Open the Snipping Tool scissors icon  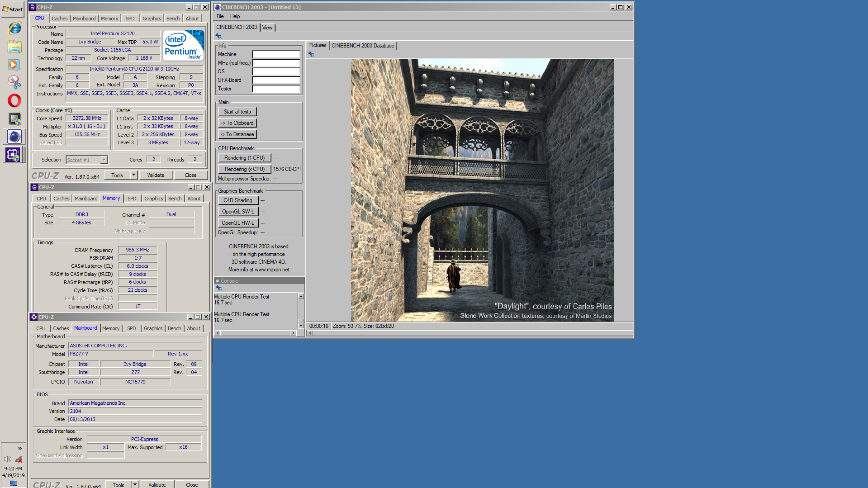[14, 82]
